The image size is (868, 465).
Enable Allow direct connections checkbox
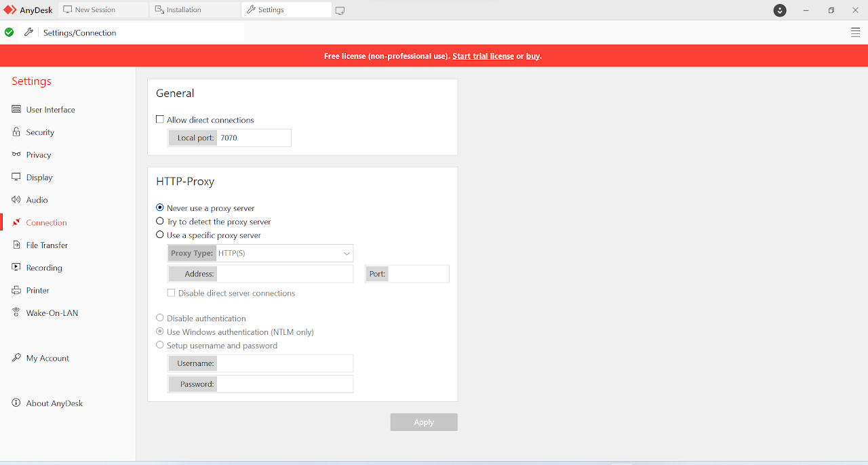(160, 119)
